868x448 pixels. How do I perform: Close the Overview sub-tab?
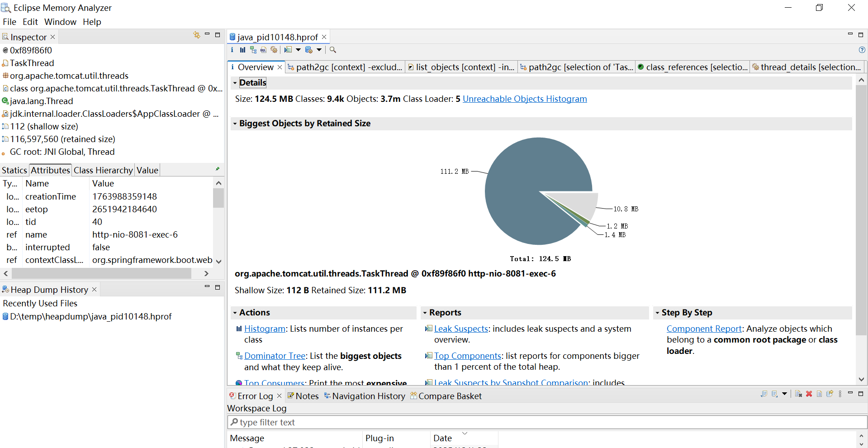click(280, 67)
